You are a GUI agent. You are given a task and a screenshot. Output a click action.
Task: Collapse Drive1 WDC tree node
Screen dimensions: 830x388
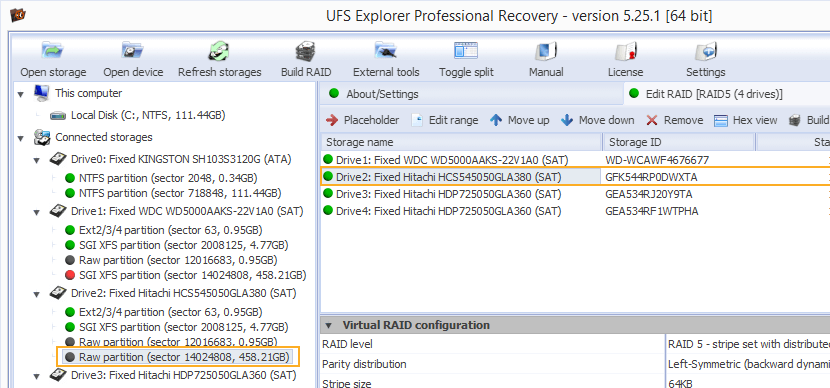pos(37,212)
